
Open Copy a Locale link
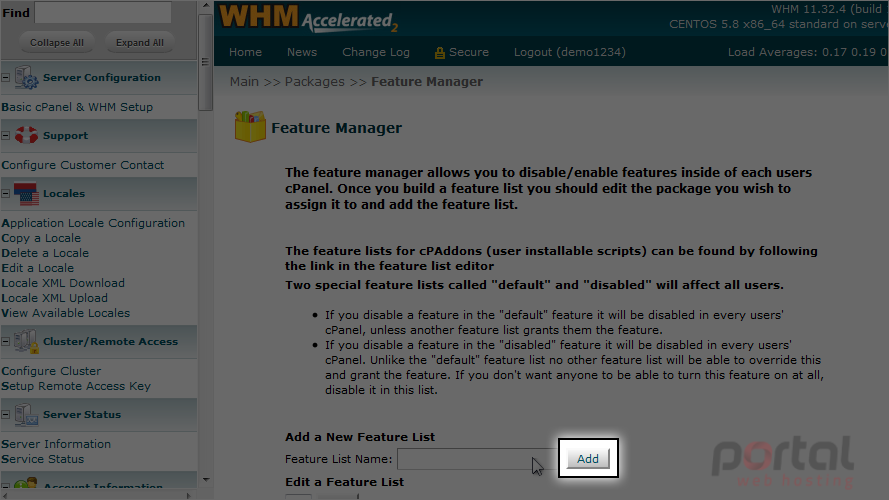[41, 238]
